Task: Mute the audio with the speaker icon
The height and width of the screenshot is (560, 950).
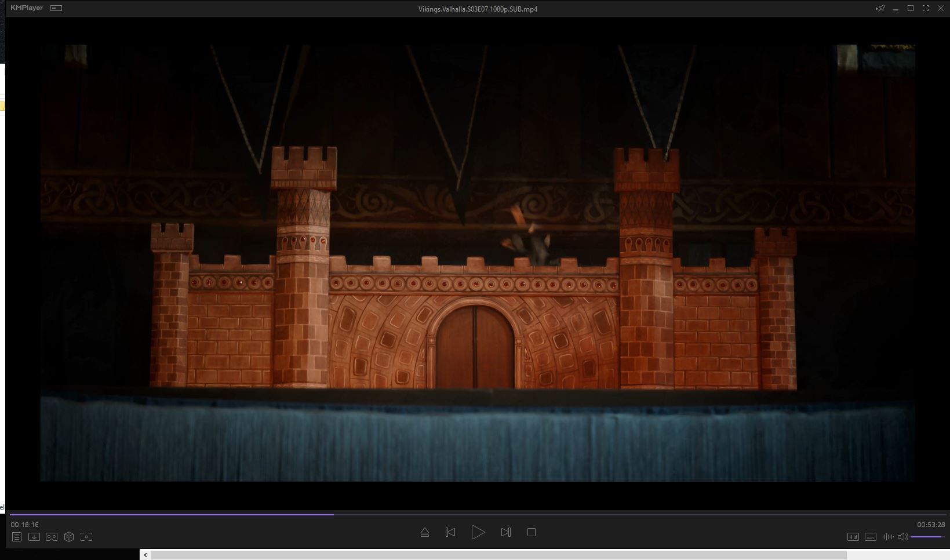Action: tap(902, 537)
